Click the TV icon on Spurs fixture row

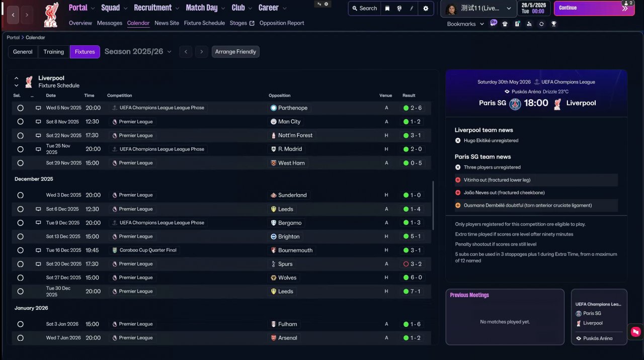38,264
